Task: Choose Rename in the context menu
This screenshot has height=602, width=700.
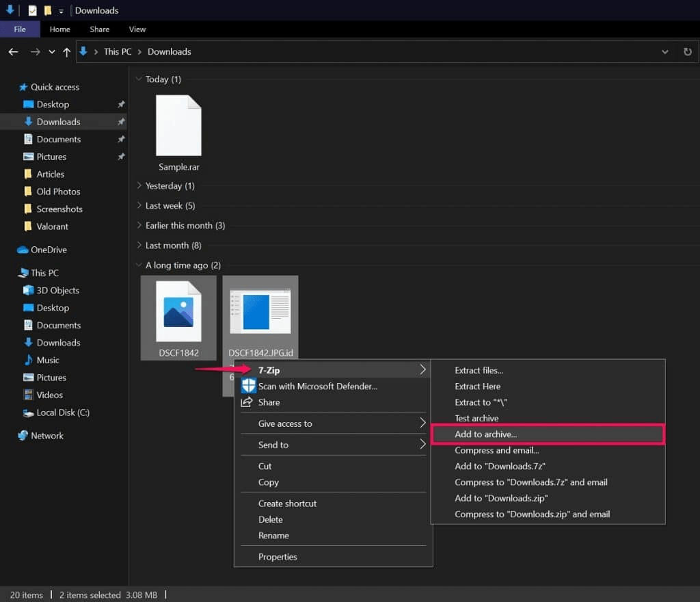Action: (333, 536)
